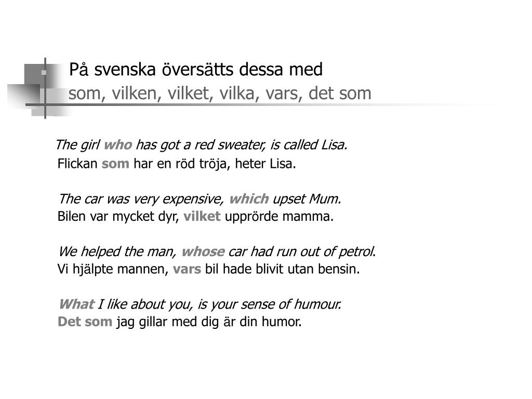Click the word 'bensin' ending the Swedish sentence
The height and width of the screenshot is (399, 532).
[338, 270]
